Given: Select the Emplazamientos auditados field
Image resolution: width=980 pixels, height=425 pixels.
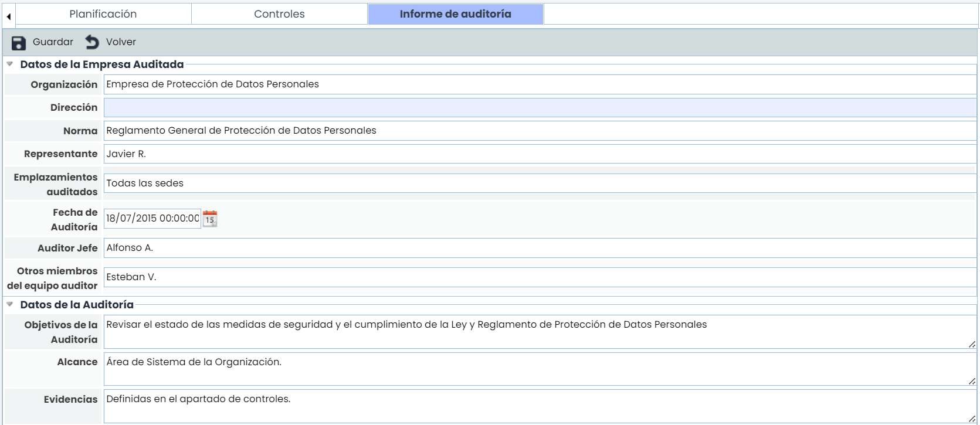Looking at the screenshot, I should (540, 183).
